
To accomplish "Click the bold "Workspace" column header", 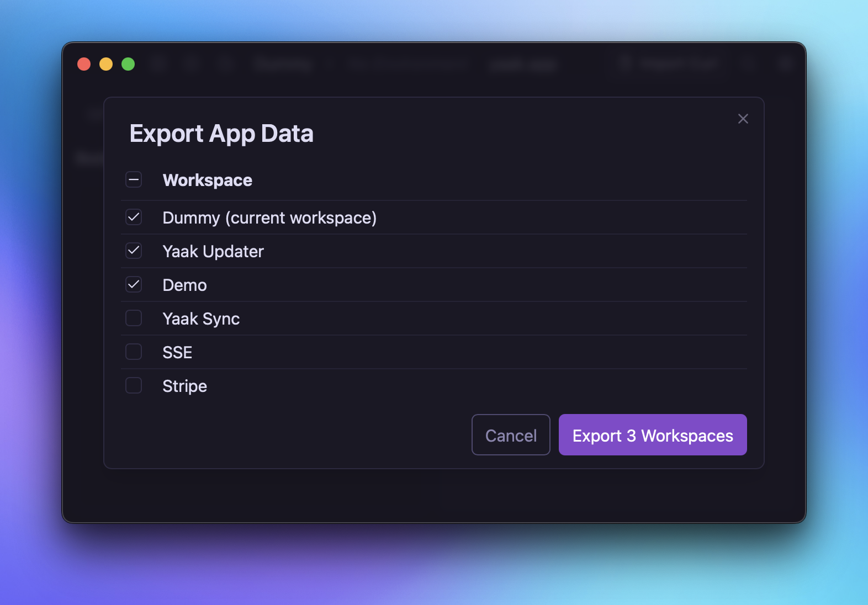I will 207,181.
